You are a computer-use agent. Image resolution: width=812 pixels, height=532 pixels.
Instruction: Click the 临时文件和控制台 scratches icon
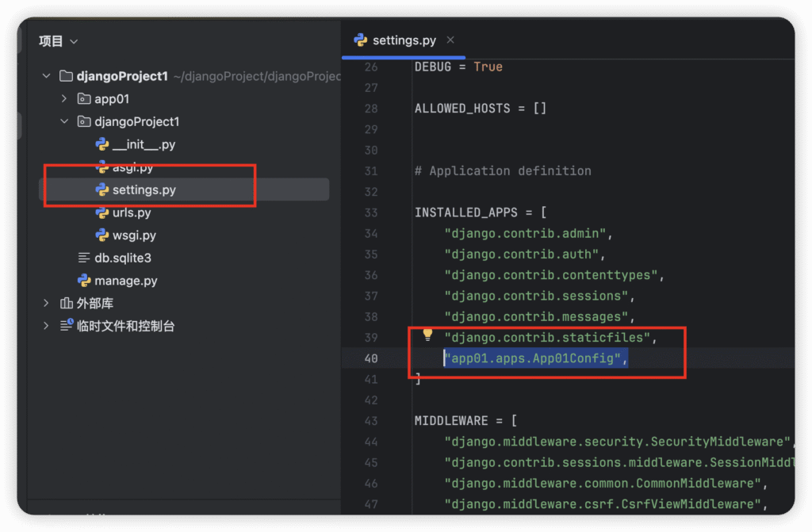pyautogui.click(x=66, y=326)
